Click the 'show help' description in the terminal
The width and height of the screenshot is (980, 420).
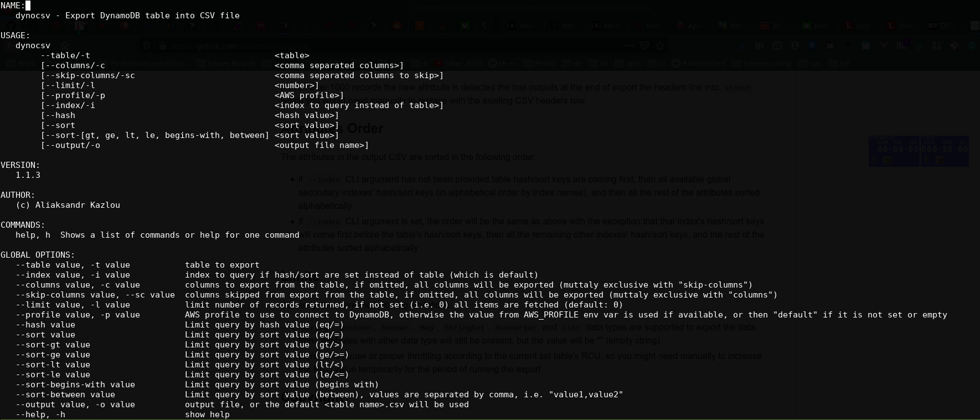pos(207,414)
